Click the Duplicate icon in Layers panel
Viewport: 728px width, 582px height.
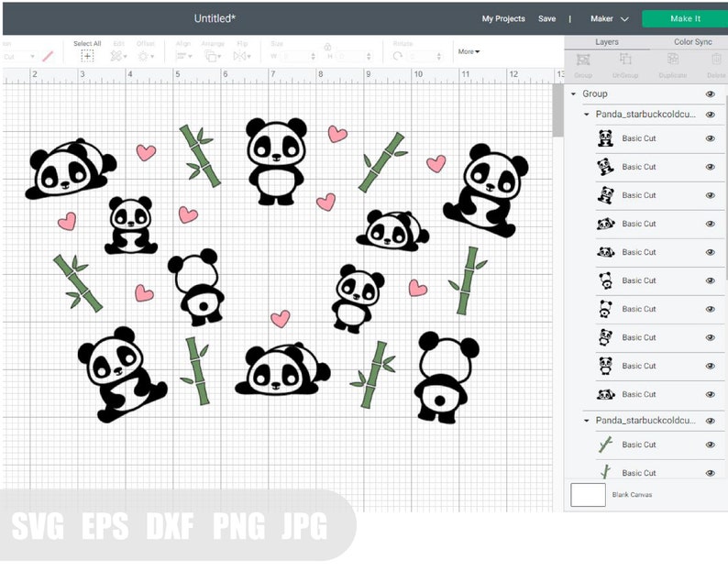(673, 59)
